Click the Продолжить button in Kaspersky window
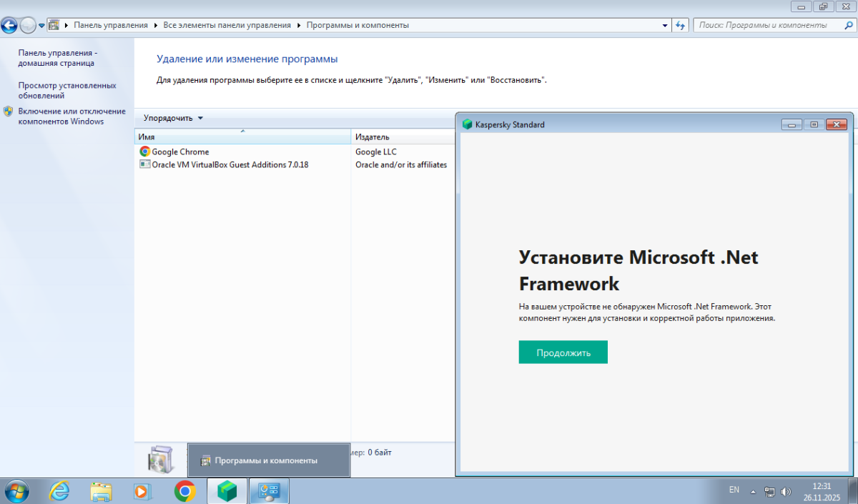858x504 pixels. (x=563, y=352)
